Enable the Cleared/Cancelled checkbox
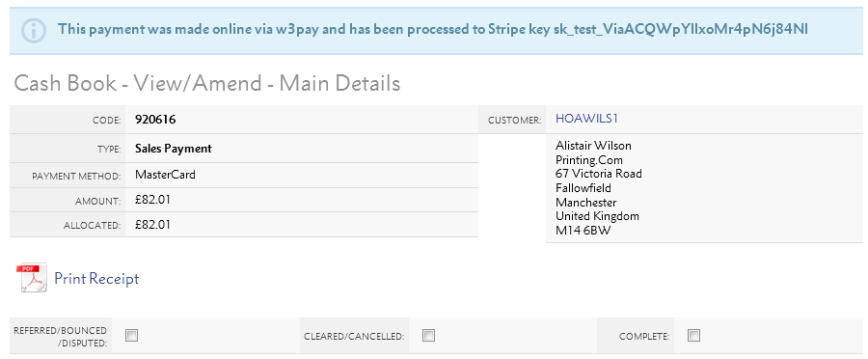The image size is (868, 359). tap(428, 335)
